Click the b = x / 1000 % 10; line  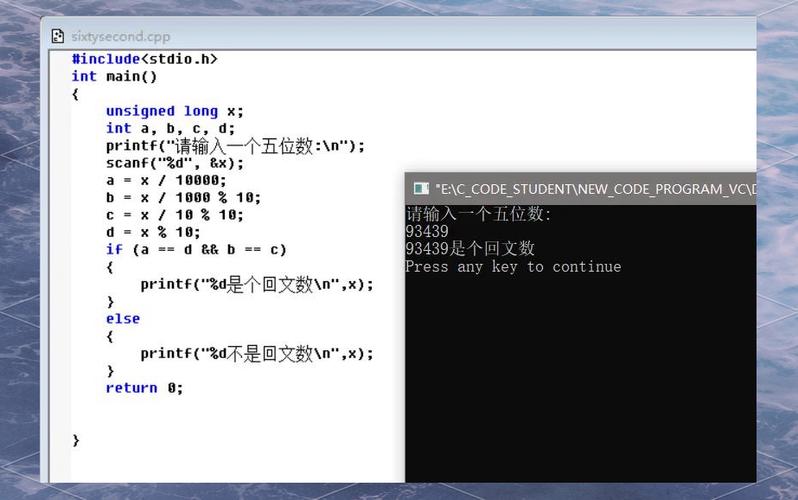coord(183,198)
